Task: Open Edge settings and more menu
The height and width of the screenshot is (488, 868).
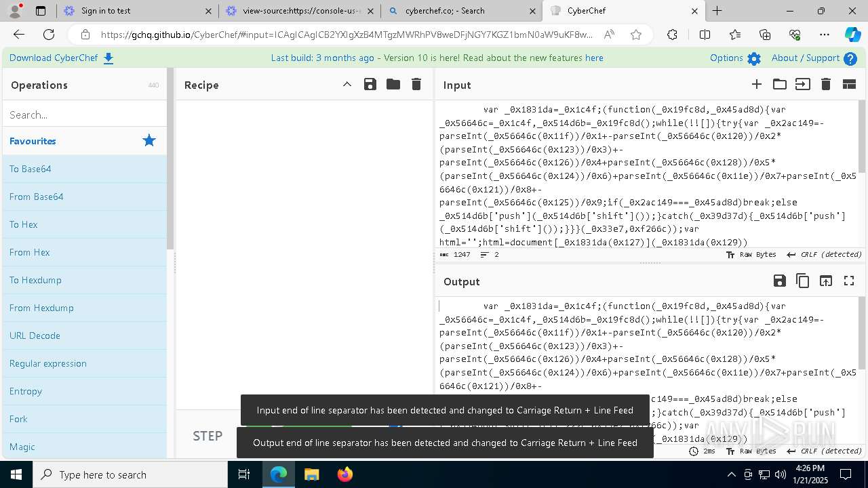Action: [825, 35]
